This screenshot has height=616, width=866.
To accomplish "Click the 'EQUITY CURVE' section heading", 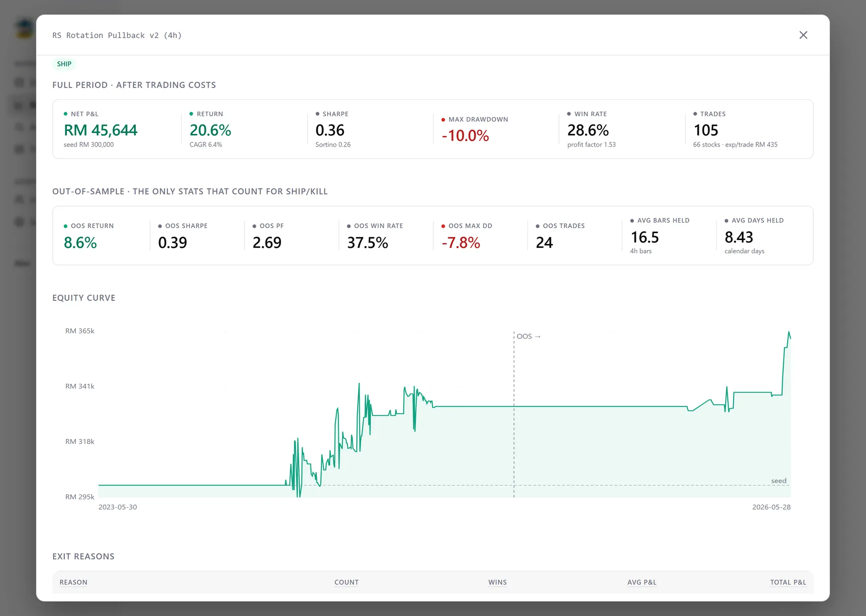I will click(84, 298).
